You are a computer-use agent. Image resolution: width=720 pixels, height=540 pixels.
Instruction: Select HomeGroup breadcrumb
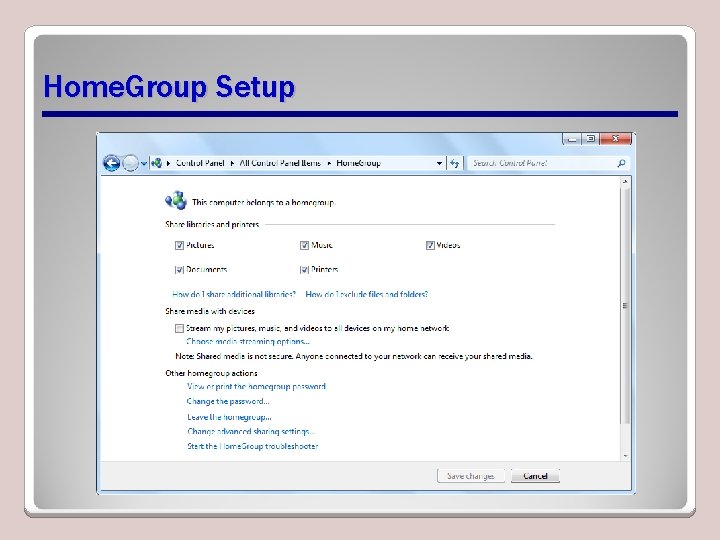click(358, 163)
